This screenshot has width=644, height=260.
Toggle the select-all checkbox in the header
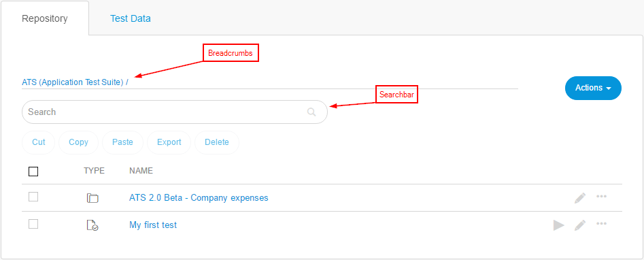[33, 171]
